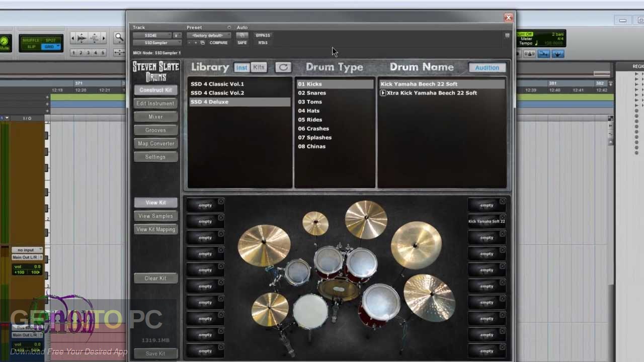This screenshot has width=644, height=362.
Task: Toggle plugin BYPASS
Action: click(263, 35)
